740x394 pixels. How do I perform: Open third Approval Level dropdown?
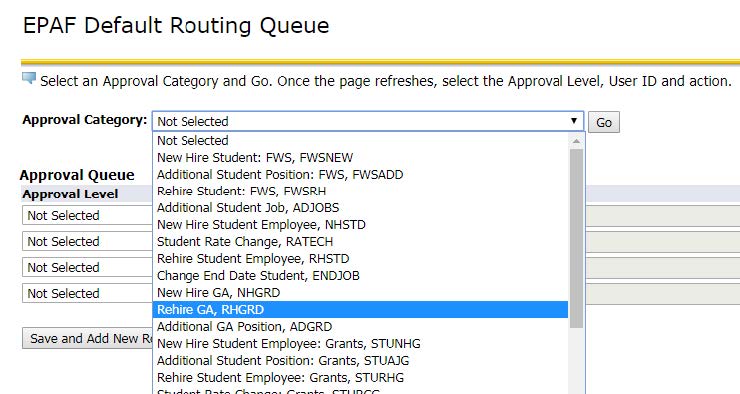[87, 267]
